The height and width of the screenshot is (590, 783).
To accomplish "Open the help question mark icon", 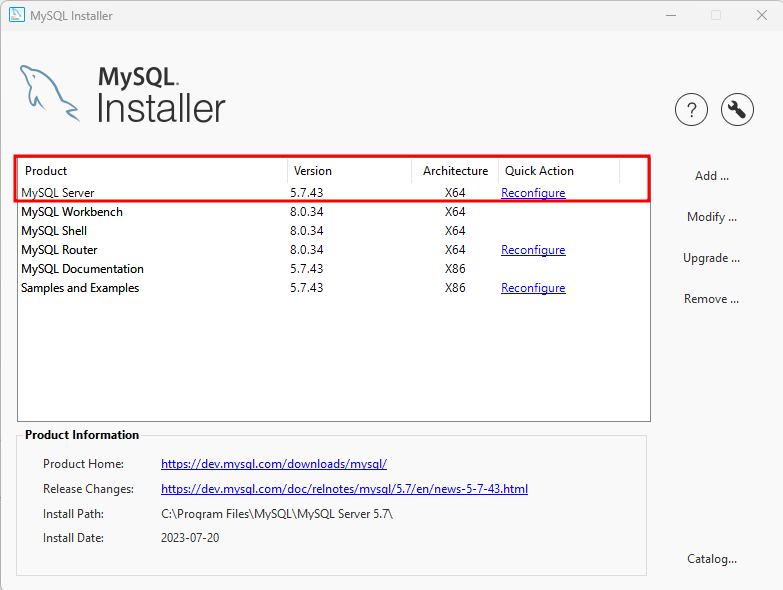I will (x=691, y=109).
